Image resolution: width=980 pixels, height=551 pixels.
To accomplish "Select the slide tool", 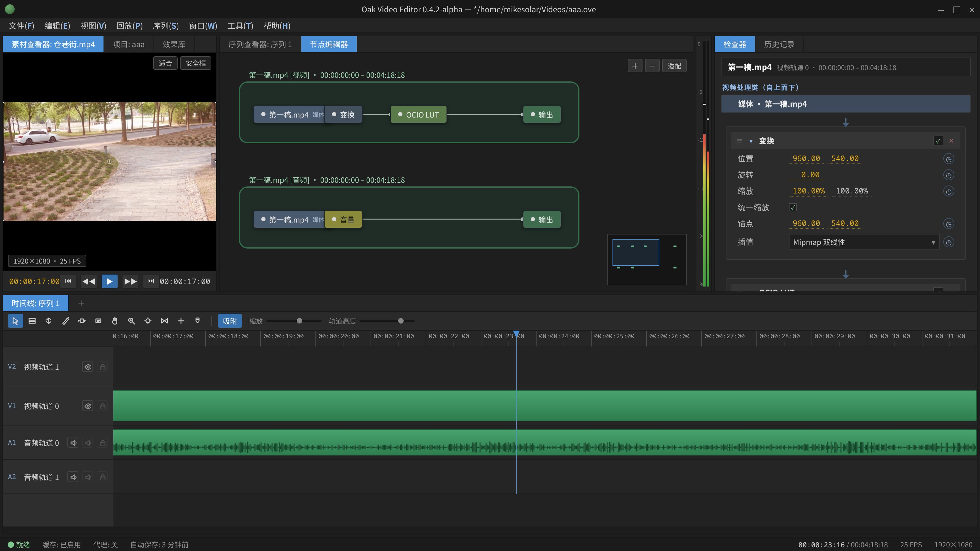I will pyautogui.click(x=98, y=321).
